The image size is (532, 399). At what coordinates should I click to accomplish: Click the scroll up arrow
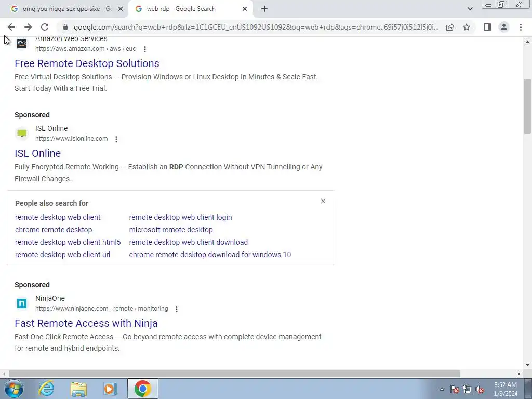[x=528, y=42]
